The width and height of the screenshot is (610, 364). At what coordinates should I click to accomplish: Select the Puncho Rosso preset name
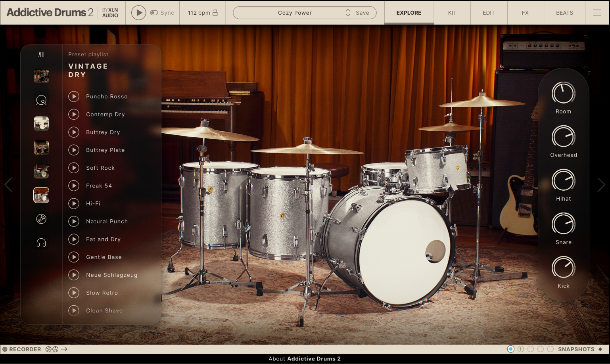point(107,96)
